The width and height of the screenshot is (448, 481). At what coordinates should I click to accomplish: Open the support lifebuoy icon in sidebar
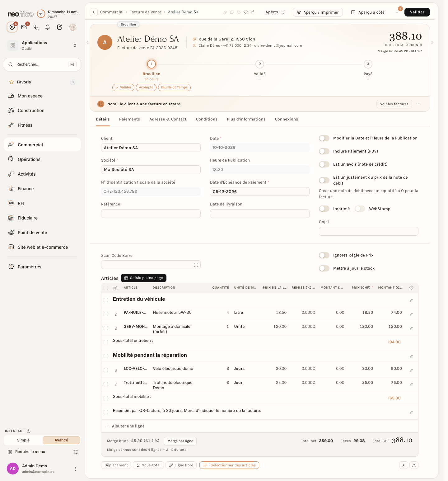[x=12, y=27]
